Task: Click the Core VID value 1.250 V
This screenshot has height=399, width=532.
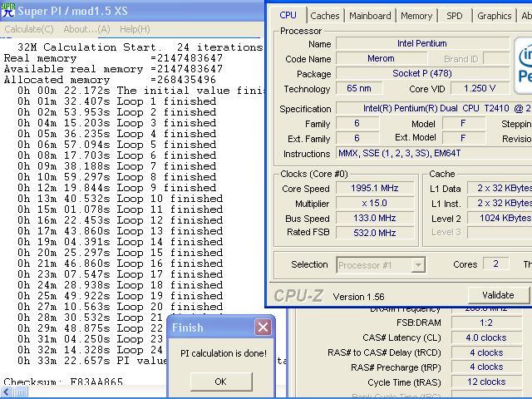Action: [x=480, y=89]
